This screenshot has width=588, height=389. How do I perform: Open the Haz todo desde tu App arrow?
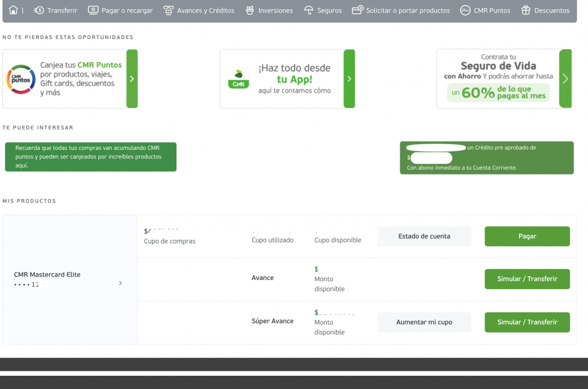point(349,79)
